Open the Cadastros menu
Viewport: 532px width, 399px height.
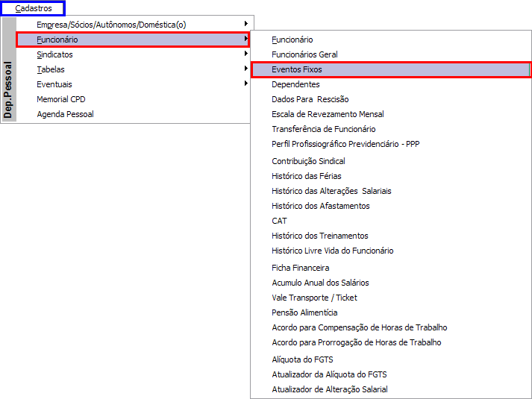point(33,8)
